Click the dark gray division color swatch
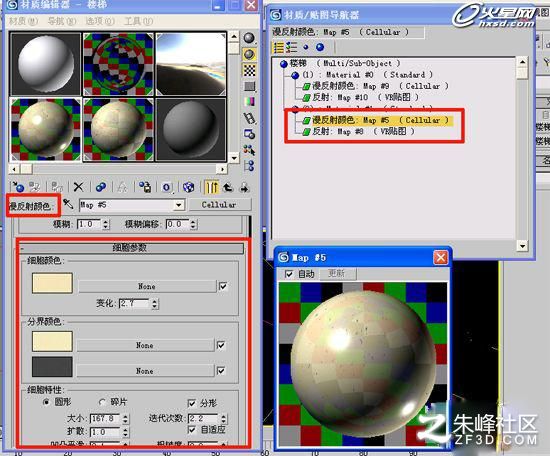This screenshot has height=456, width=550. [x=52, y=367]
